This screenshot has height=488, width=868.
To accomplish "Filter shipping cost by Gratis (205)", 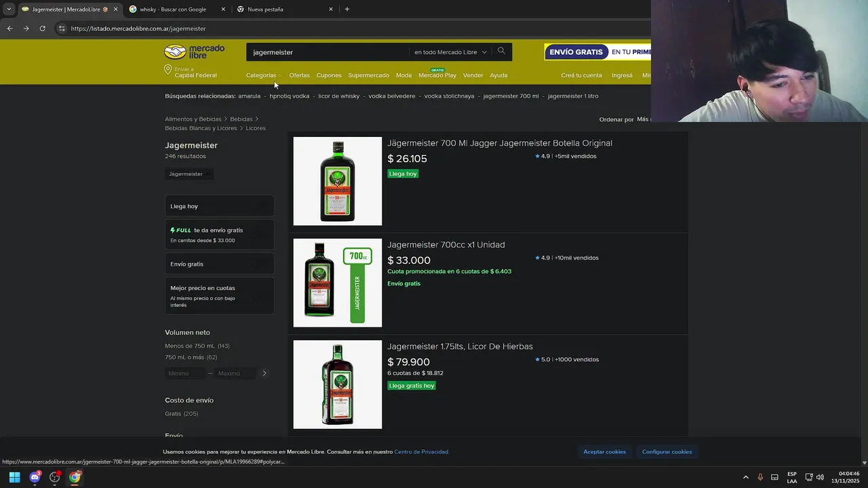I will 182,414.
